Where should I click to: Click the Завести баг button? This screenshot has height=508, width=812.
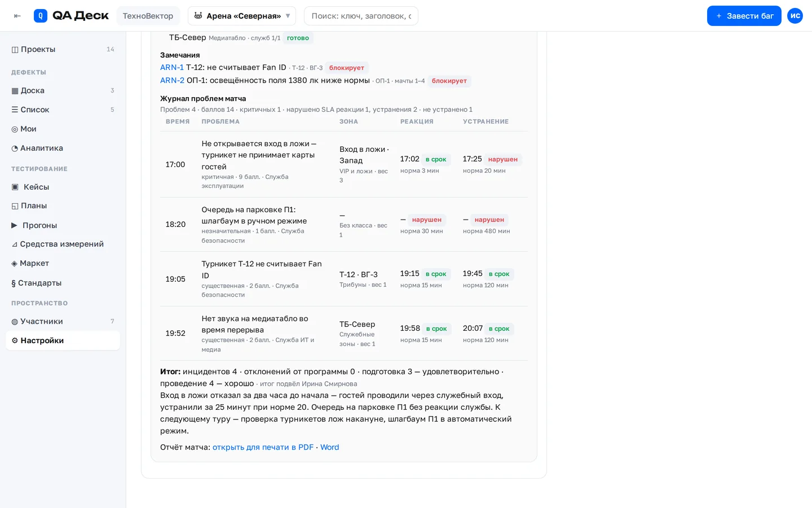(744, 16)
